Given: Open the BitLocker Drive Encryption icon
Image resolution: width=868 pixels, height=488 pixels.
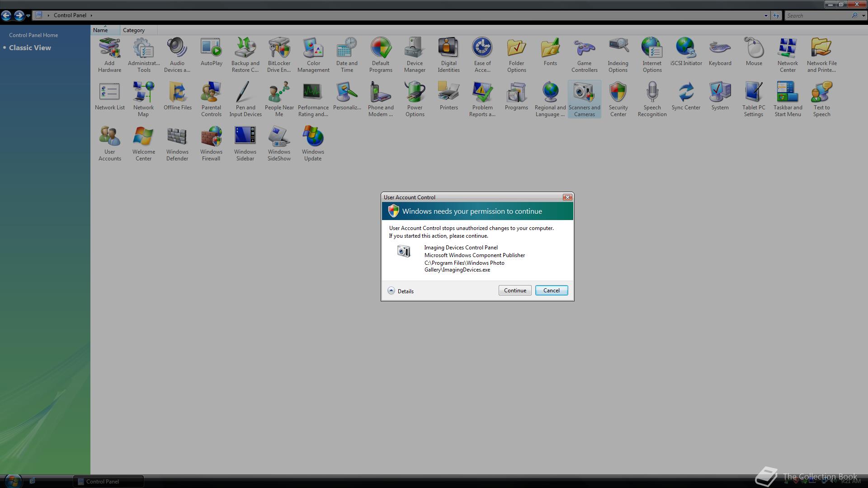Looking at the screenshot, I should [x=279, y=55].
